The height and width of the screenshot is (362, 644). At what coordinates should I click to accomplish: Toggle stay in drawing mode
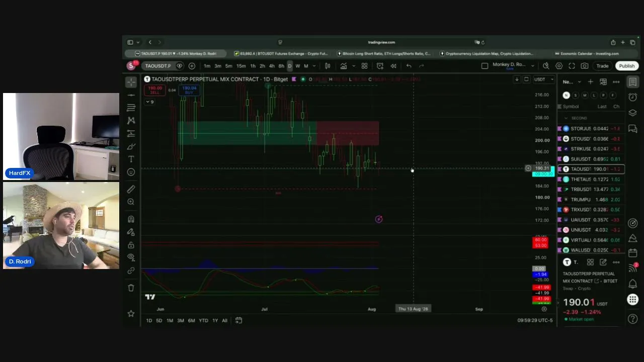(131, 232)
